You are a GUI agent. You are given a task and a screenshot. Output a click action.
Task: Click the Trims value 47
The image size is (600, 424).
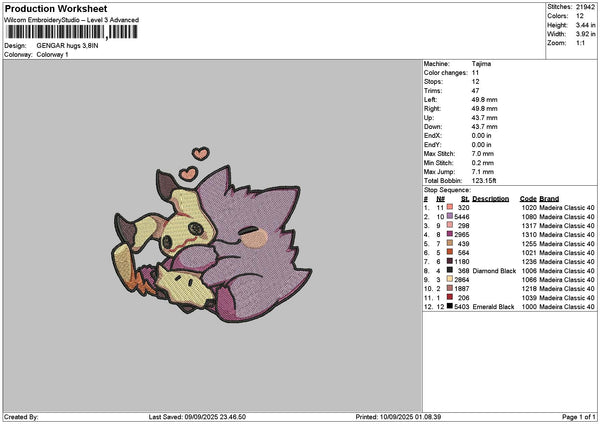coord(475,91)
